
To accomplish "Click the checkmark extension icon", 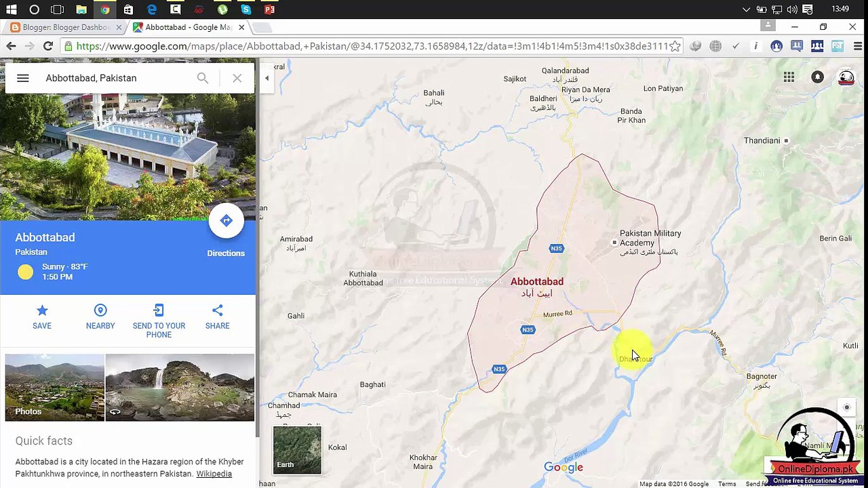I will (736, 46).
